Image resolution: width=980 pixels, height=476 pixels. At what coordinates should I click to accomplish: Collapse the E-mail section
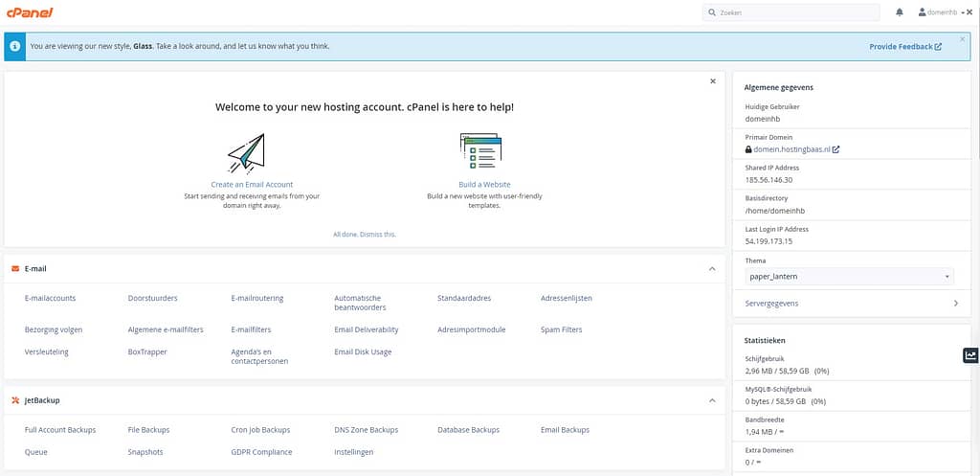click(x=712, y=269)
